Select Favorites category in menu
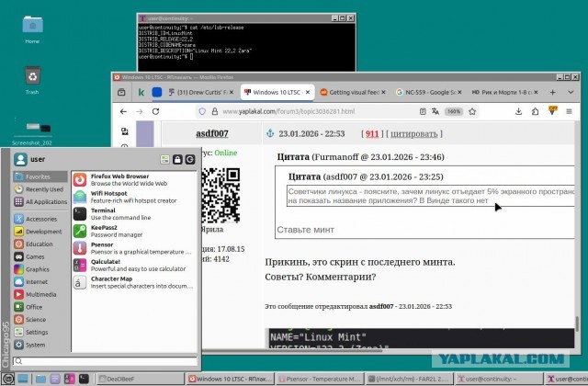 coord(40,176)
